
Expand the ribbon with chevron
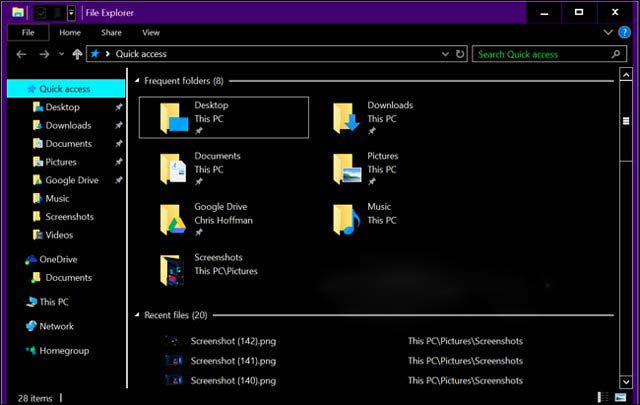click(x=608, y=32)
